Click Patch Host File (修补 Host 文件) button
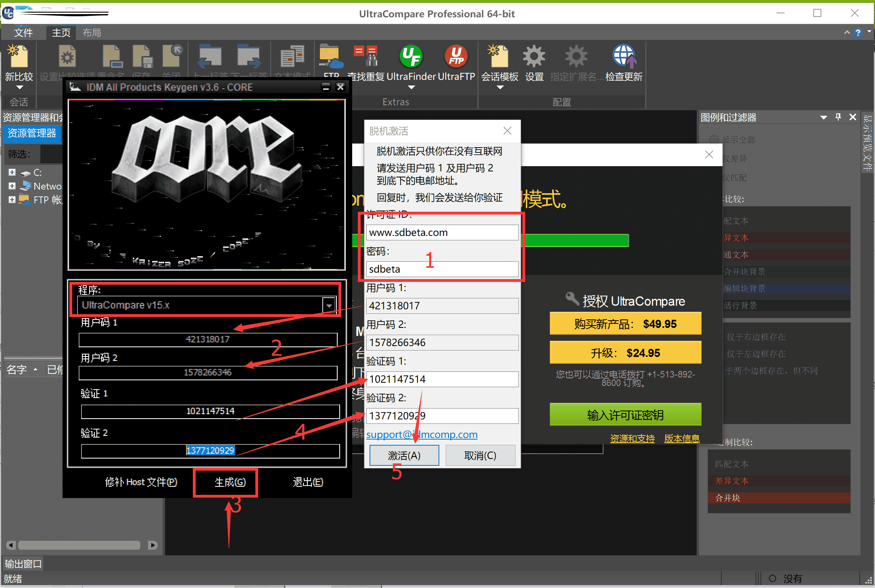Viewport: 875px width, 588px height. coord(141,482)
